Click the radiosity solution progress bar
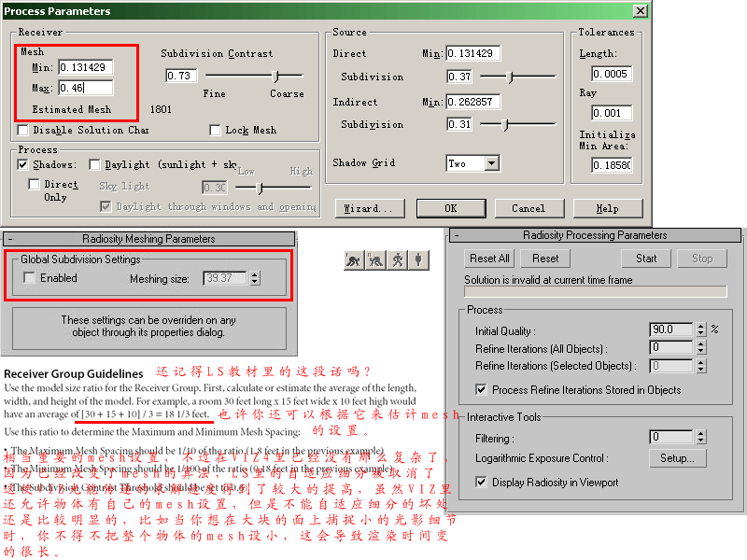 click(x=596, y=291)
